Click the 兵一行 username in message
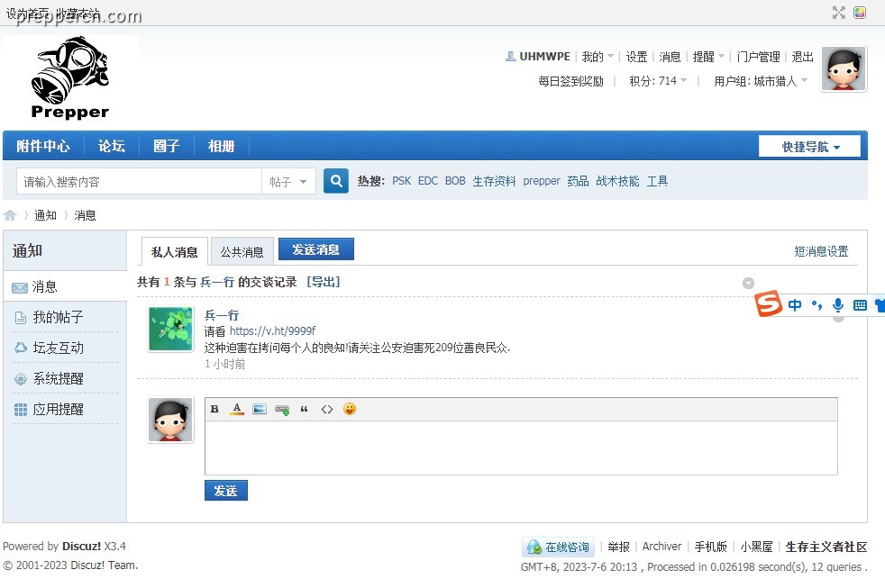 (222, 315)
